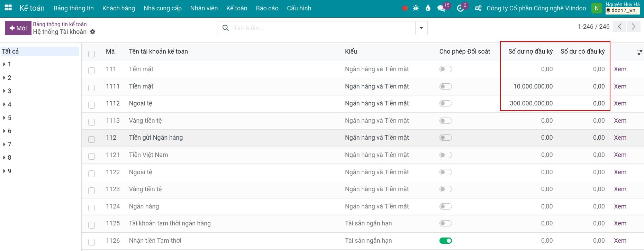Open optional columns adjust icon

pyautogui.click(x=640, y=52)
